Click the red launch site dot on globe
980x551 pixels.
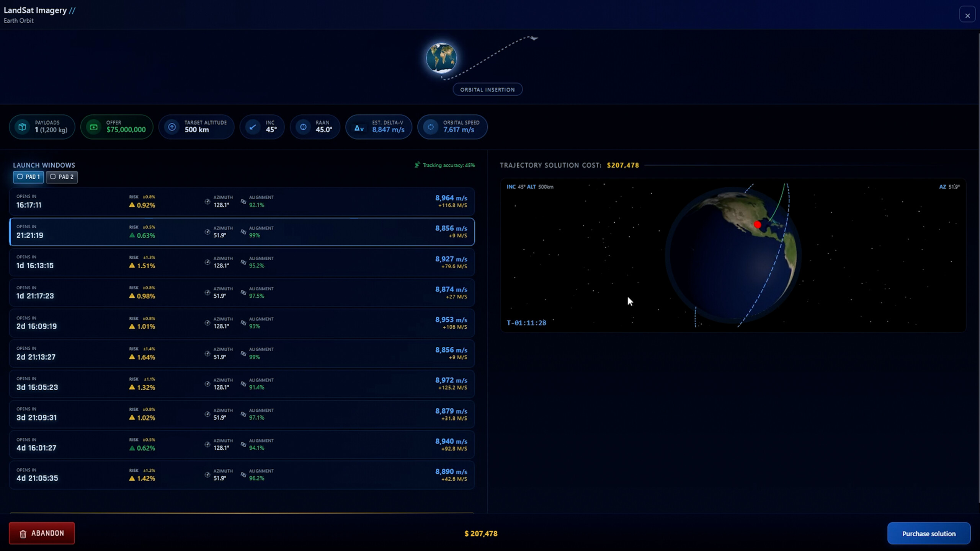758,225
